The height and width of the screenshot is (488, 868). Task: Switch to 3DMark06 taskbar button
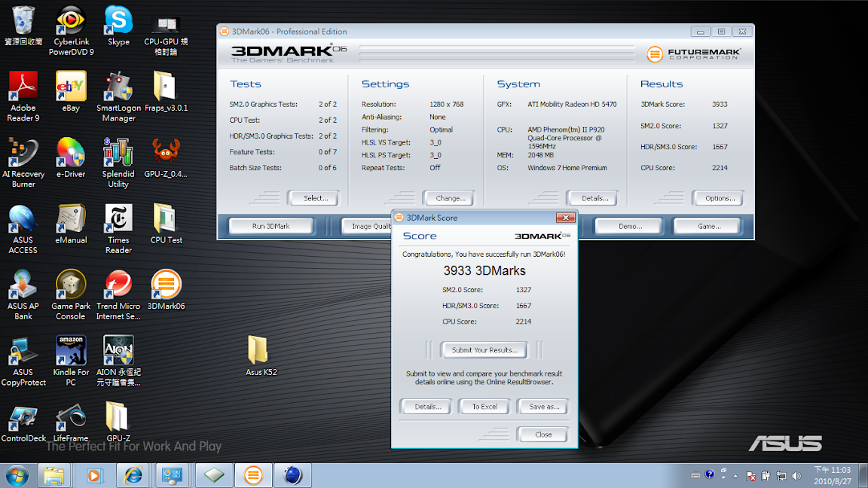[x=253, y=476]
